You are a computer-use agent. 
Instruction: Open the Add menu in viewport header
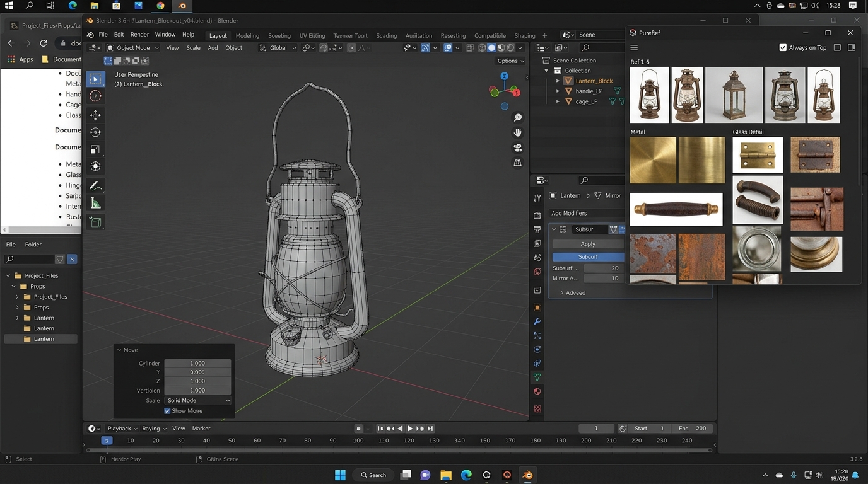pyautogui.click(x=213, y=48)
